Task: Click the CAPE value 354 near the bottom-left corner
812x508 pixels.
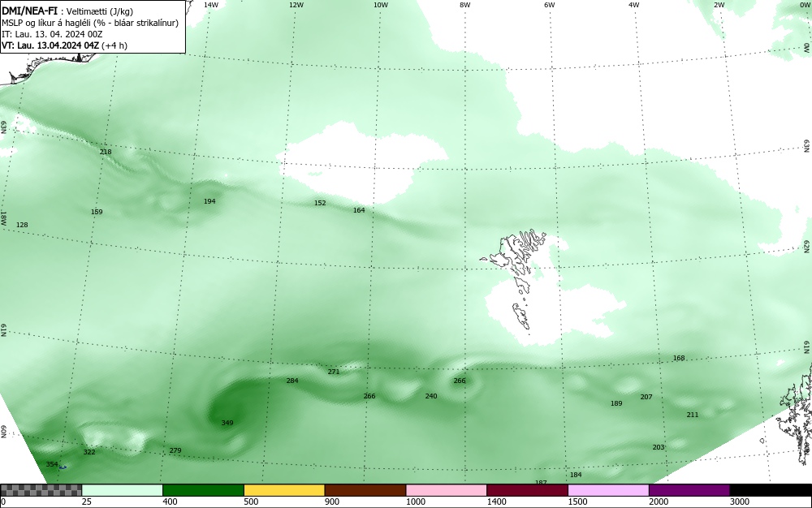Action: tap(52, 464)
